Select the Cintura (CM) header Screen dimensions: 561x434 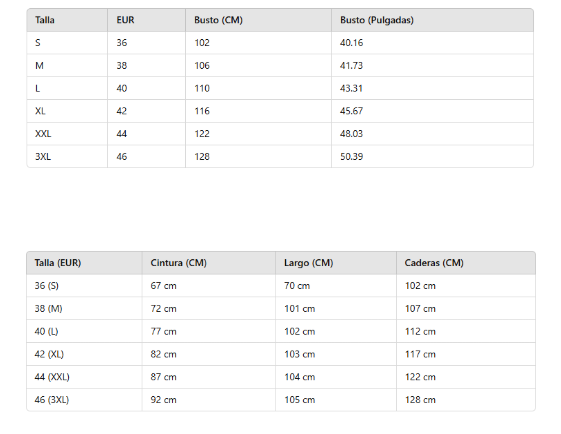tap(179, 263)
